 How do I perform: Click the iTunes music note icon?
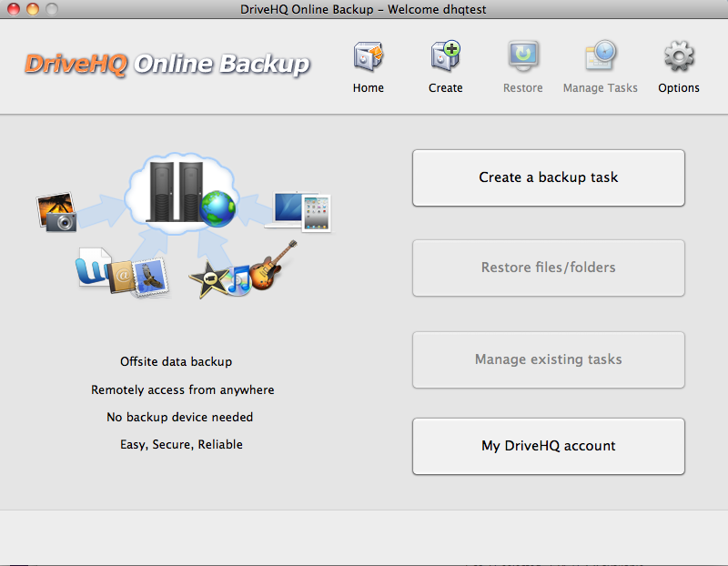(238, 279)
